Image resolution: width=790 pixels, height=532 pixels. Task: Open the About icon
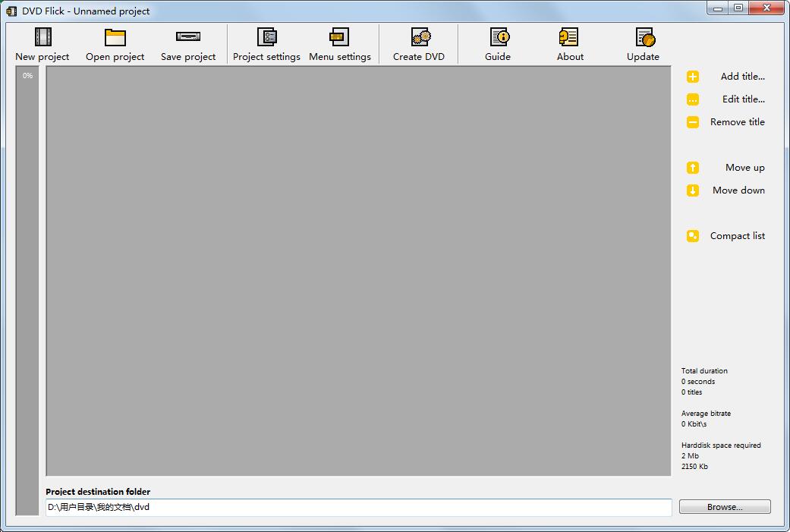569,36
